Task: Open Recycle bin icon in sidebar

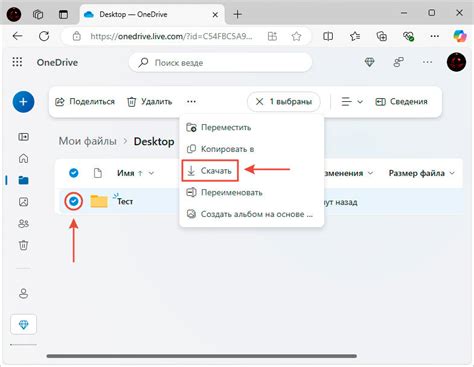Action: click(x=23, y=245)
